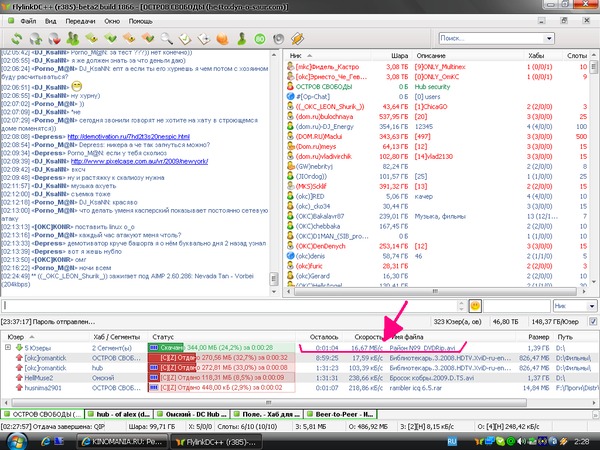Click blue globe icon beside #[Op-Chat]
This screenshot has width=600, height=450.
[x=290, y=96]
